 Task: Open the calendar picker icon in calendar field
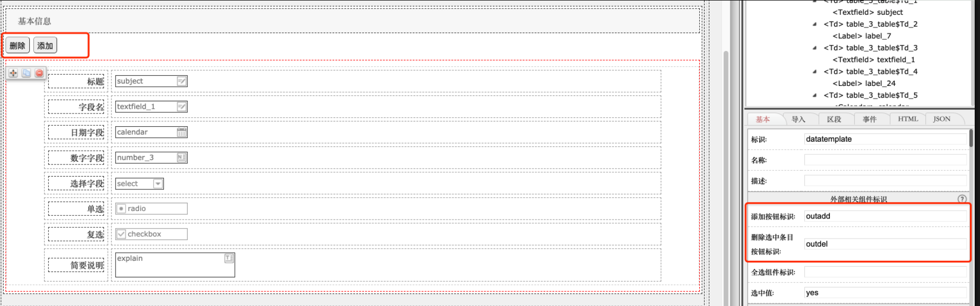181,132
